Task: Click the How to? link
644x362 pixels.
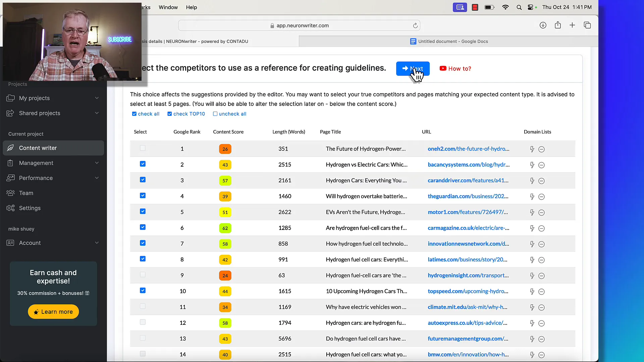Action: tap(455, 68)
